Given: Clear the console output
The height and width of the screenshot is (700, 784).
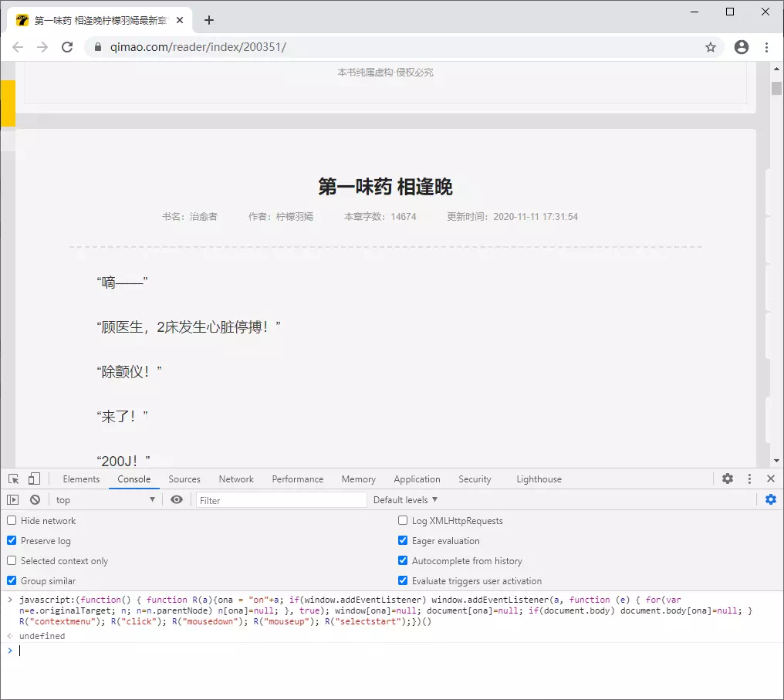Looking at the screenshot, I should pos(35,499).
